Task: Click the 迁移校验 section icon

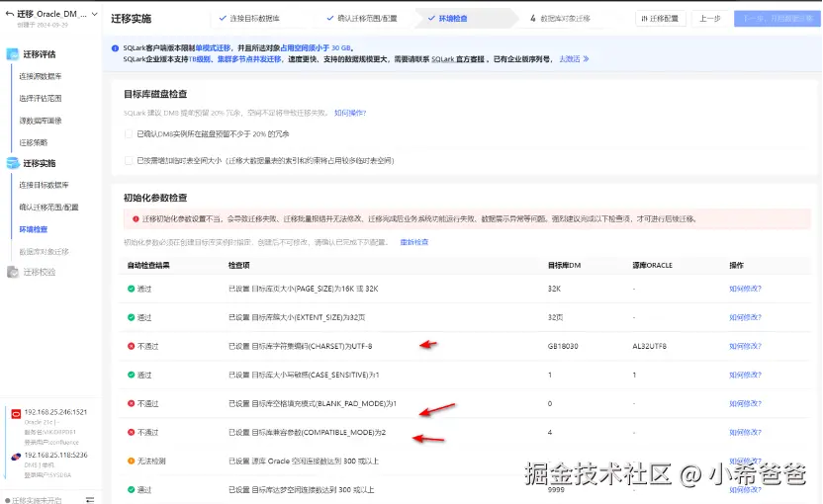Action: (13, 272)
